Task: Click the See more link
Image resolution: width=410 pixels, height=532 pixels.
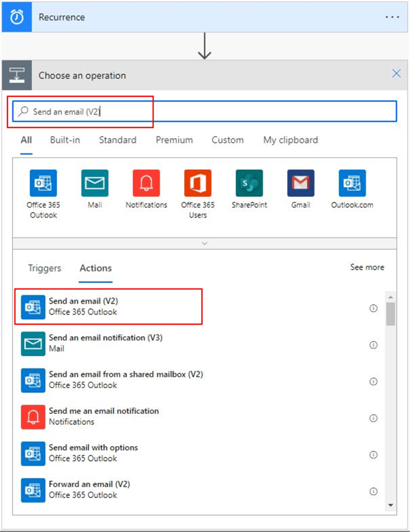Action: (367, 267)
